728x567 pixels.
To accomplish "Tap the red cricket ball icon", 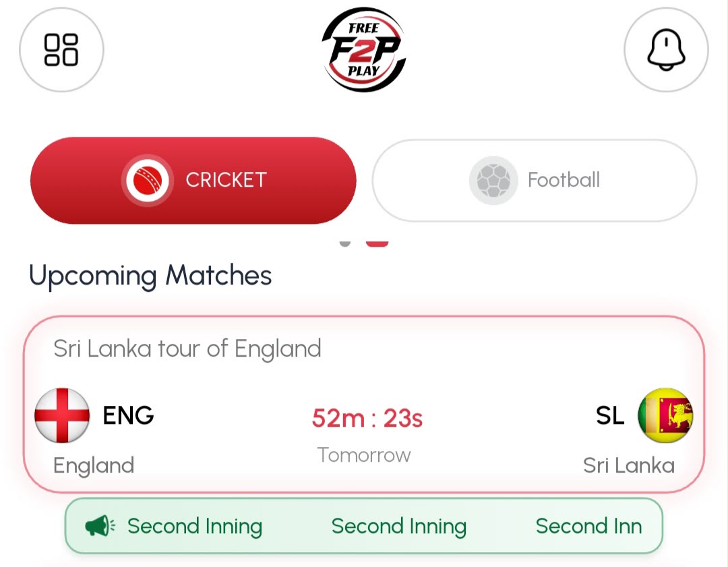I will [x=148, y=180].
